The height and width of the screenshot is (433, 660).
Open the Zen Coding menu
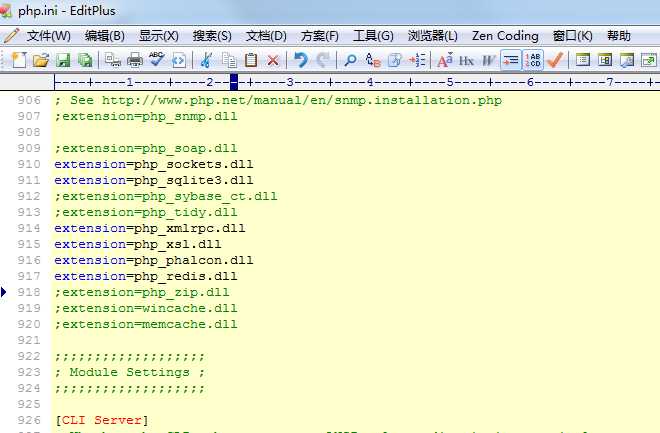click(505, 36)
